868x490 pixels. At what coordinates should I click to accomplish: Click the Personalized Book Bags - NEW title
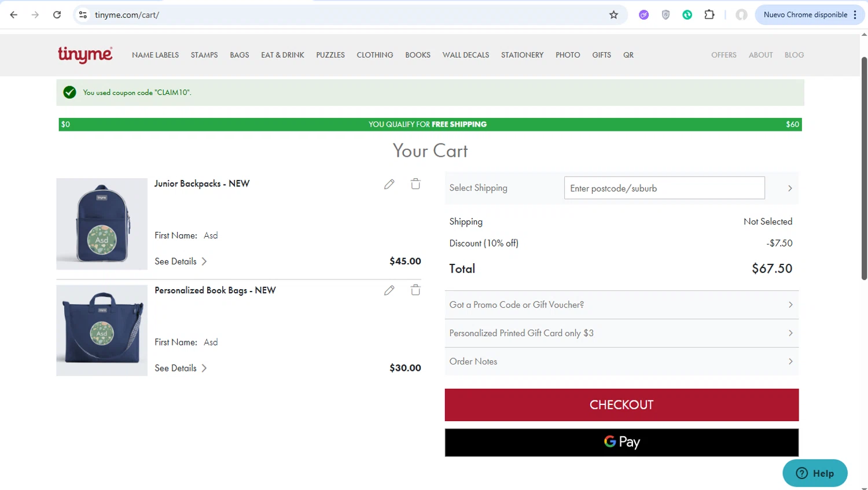point(215,290)
